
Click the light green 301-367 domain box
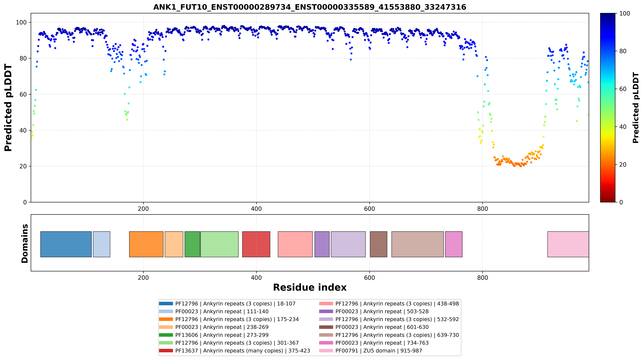[x=219, y=244]
